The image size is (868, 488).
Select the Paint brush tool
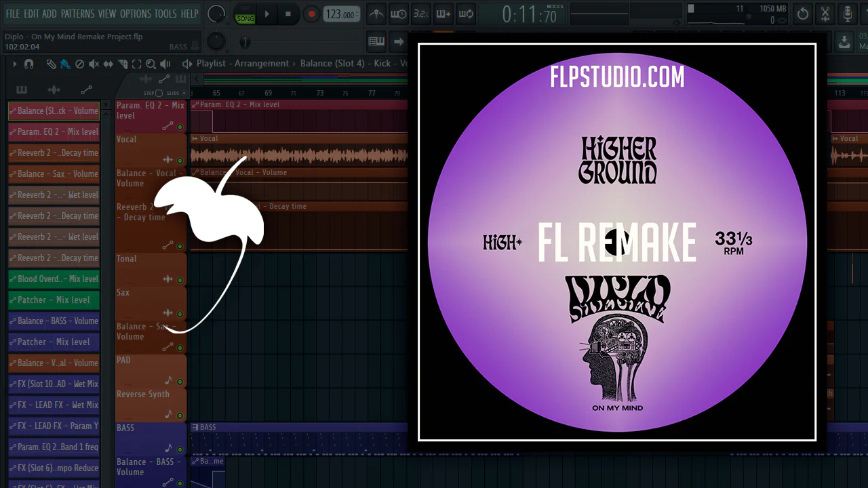coord(65,64)
